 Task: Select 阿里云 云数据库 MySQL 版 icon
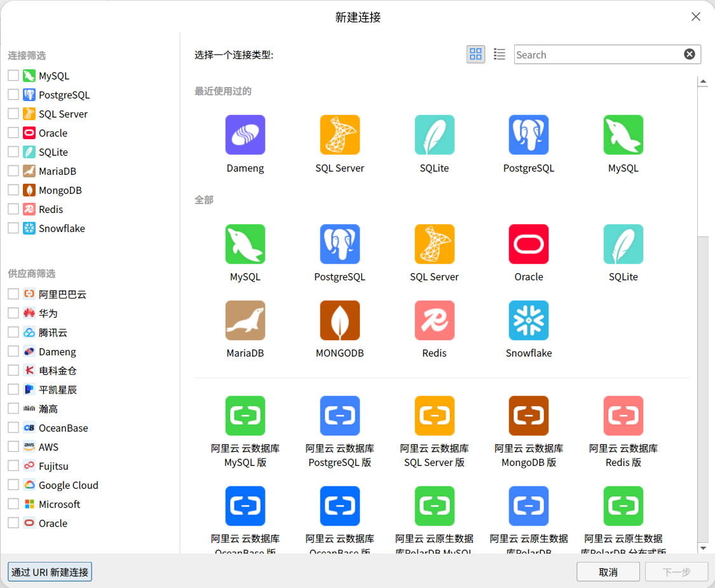coord(245,416)
